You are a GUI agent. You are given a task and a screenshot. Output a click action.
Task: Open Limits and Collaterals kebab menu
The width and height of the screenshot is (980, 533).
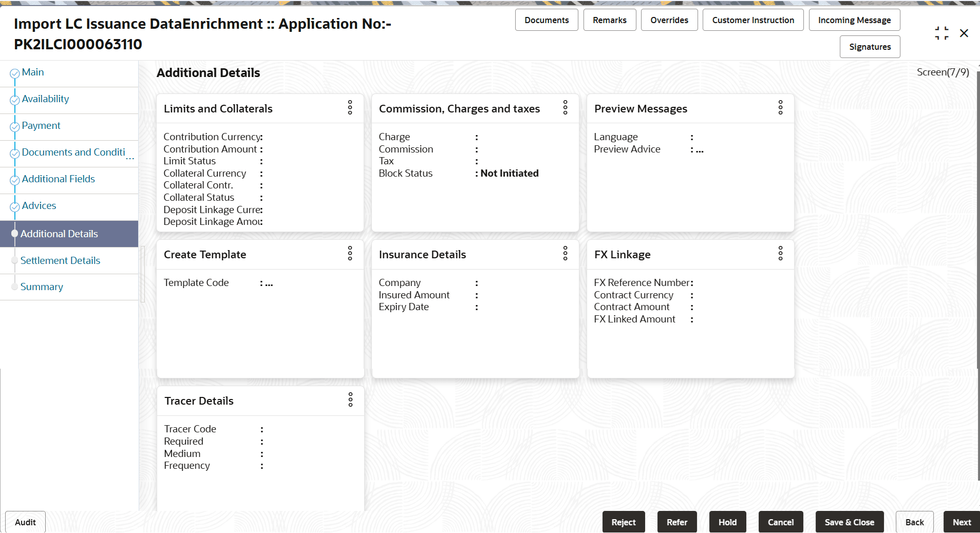click(x=350, y=107)
